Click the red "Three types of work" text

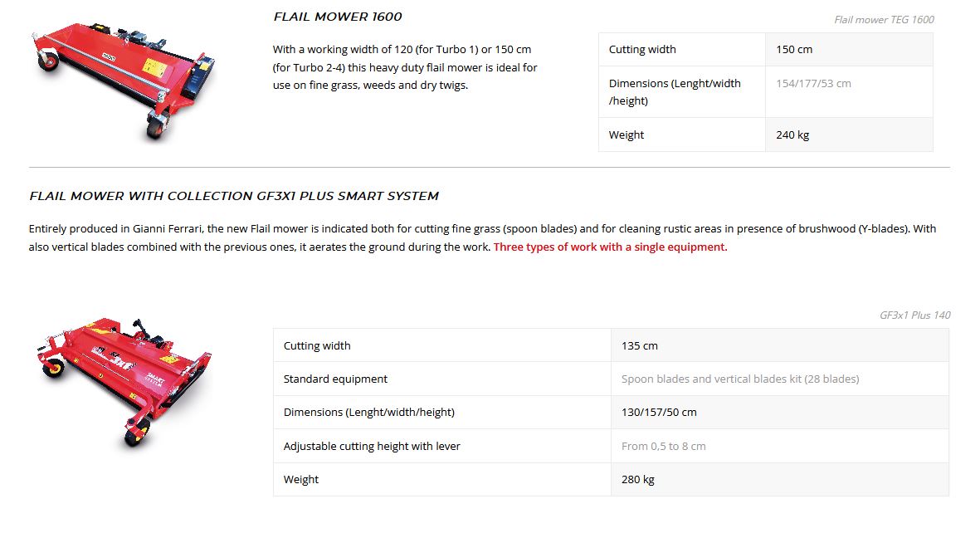[x=610, y=247]
